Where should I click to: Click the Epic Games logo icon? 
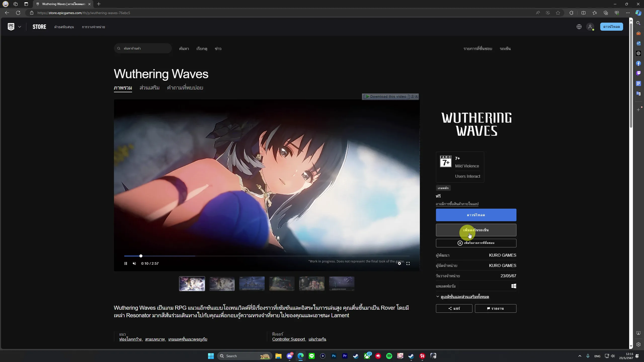pyautogui.click(x=11, y=27)
